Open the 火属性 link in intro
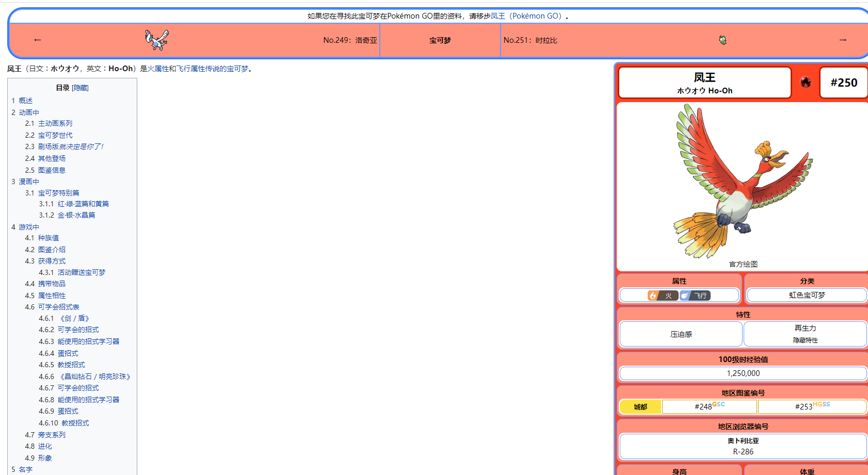Image resolution: width=868 pixels, height=475 pixels. [x=158, y=69]
